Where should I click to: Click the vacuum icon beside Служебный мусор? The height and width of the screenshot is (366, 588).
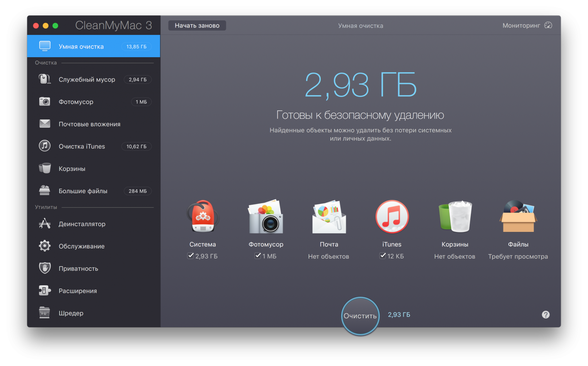[x=45, y=79]
